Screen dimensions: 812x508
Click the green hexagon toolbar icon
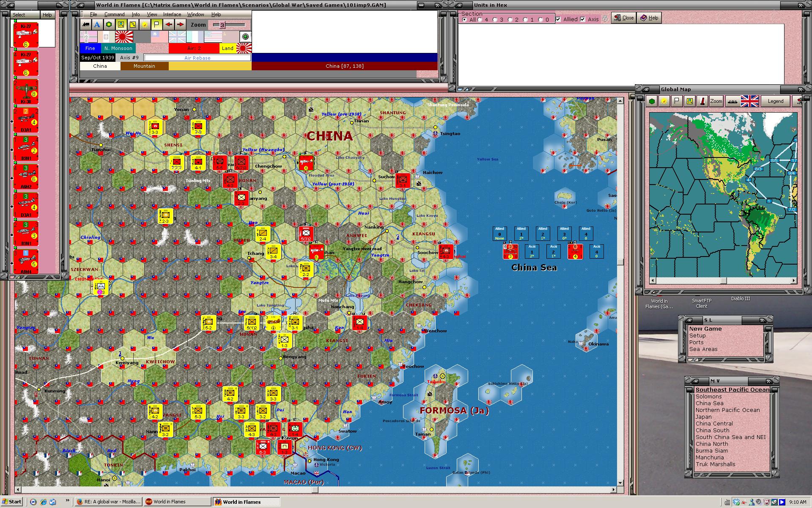[110, 24]
